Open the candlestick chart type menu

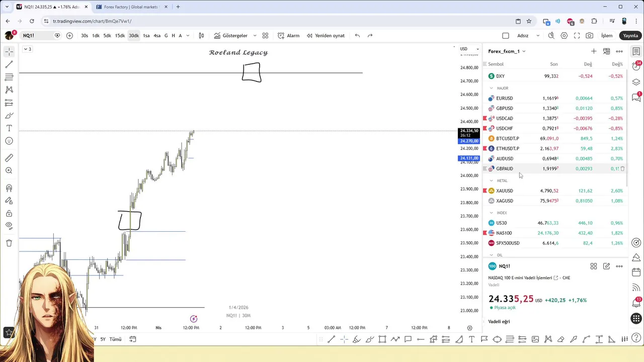[x=201, y=36]
